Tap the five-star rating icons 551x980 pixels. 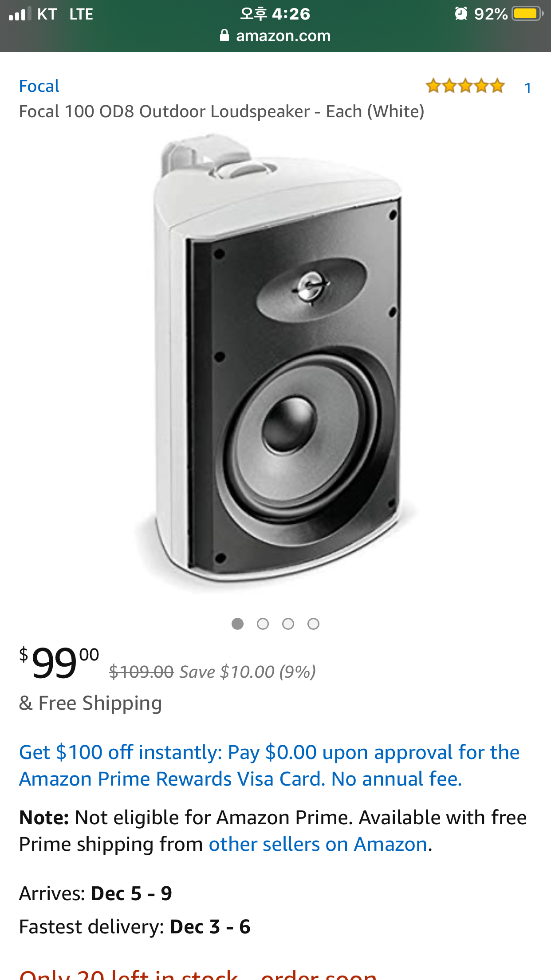(x=465, y=86)
